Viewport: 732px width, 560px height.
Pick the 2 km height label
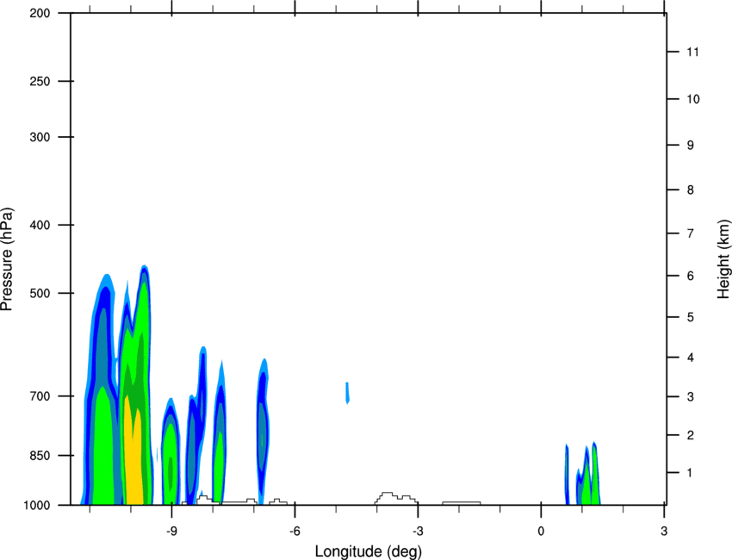(691, 435)
